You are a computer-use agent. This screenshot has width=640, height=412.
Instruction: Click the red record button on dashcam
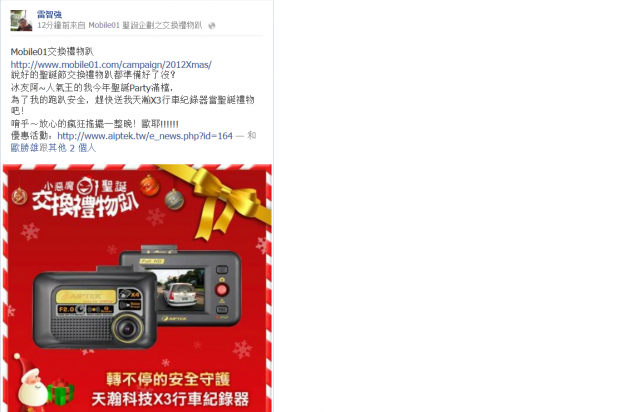point(222,290)
